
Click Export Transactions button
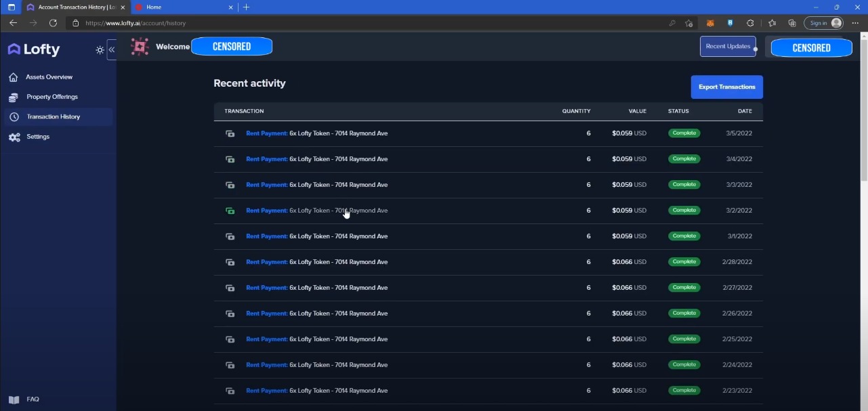tap(727, 87)
